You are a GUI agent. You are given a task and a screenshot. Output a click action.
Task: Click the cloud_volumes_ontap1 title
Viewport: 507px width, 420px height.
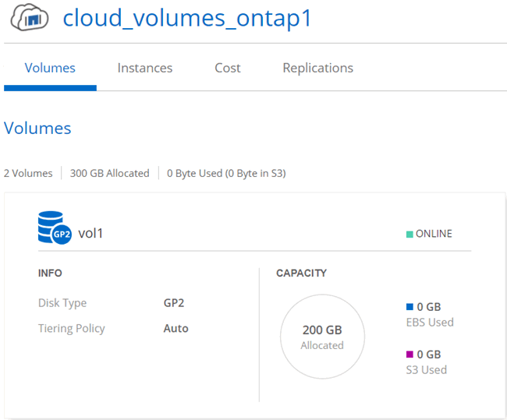(x=187, y=18)
